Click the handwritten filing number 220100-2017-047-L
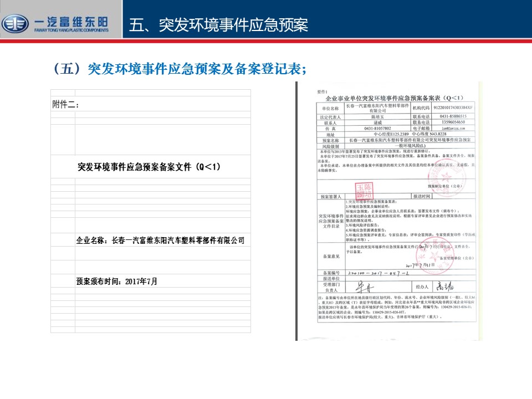The width and height of the screenshot is (532, 399). pyautogui.click(x=378, y=273)
